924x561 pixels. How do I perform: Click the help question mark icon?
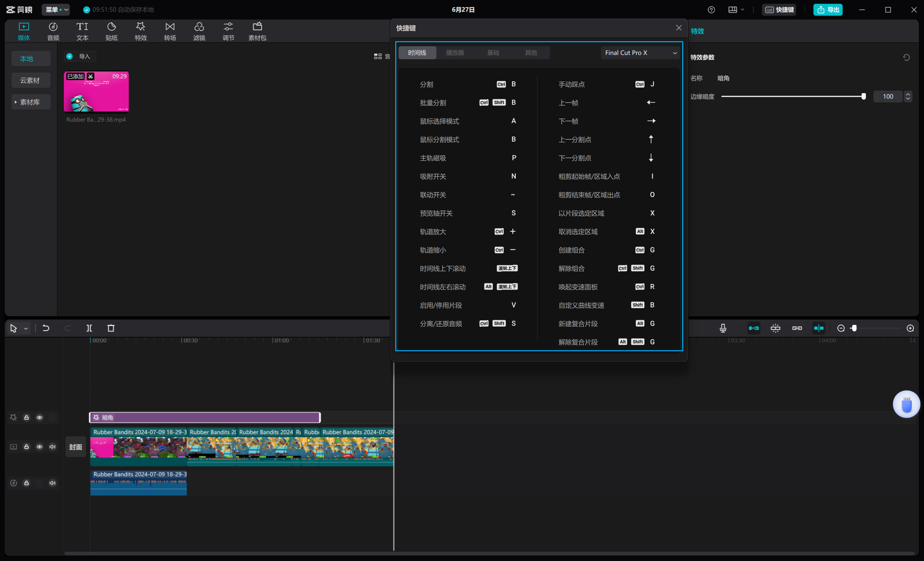point(711,10)
